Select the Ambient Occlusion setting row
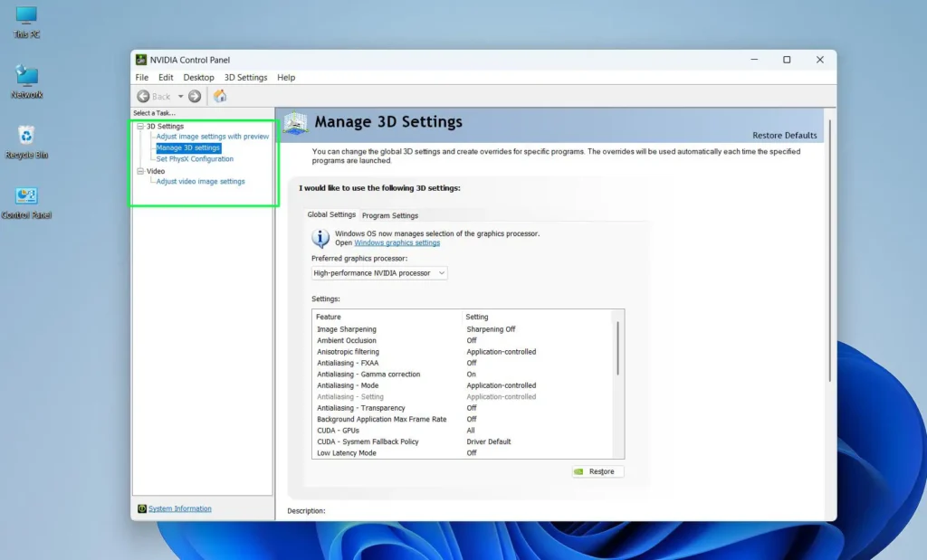Screen dimensions: 927x560 347,340
